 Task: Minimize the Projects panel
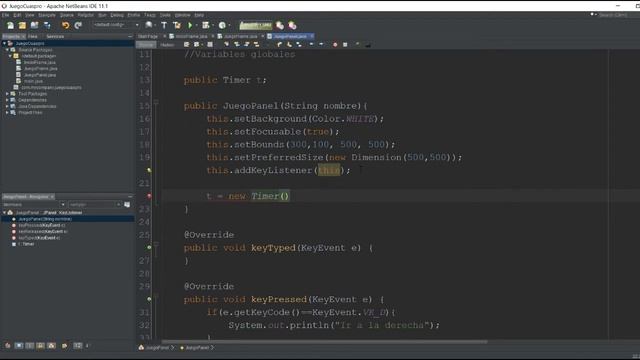point(130,36)
